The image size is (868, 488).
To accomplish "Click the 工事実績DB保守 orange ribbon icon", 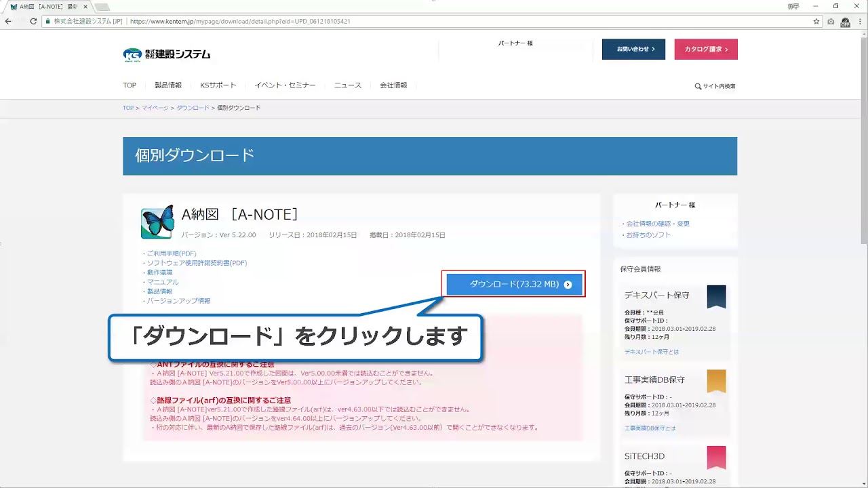I will pyautogui.click(x=716, y=381).
